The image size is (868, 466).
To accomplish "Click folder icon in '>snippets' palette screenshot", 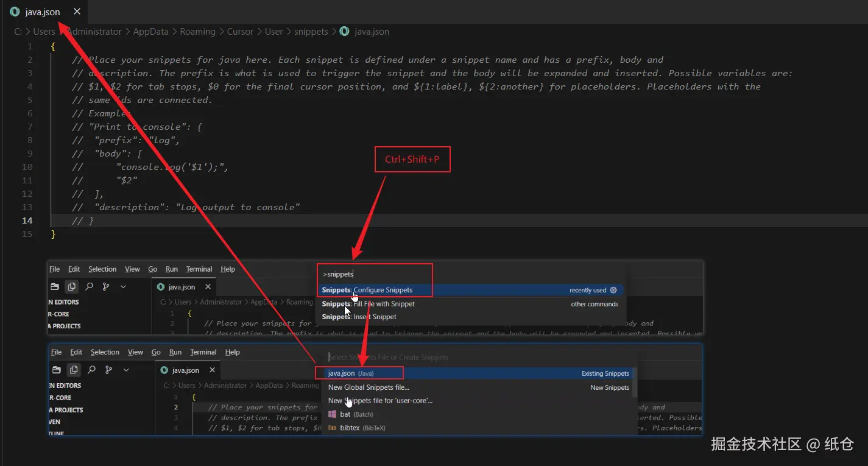I will 55,286.
